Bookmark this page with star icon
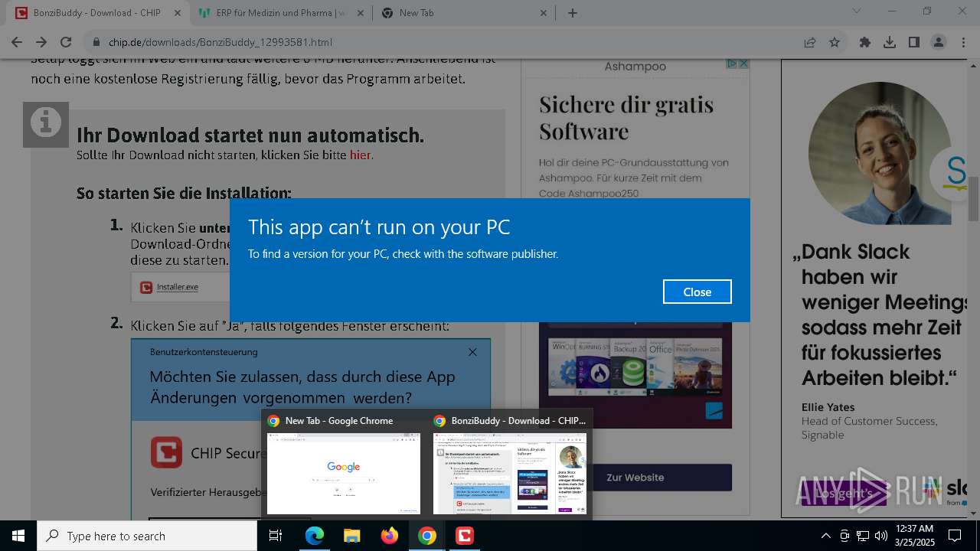This screenshot has width=980, height=551. pyautogui.click(x=835, y=42)
